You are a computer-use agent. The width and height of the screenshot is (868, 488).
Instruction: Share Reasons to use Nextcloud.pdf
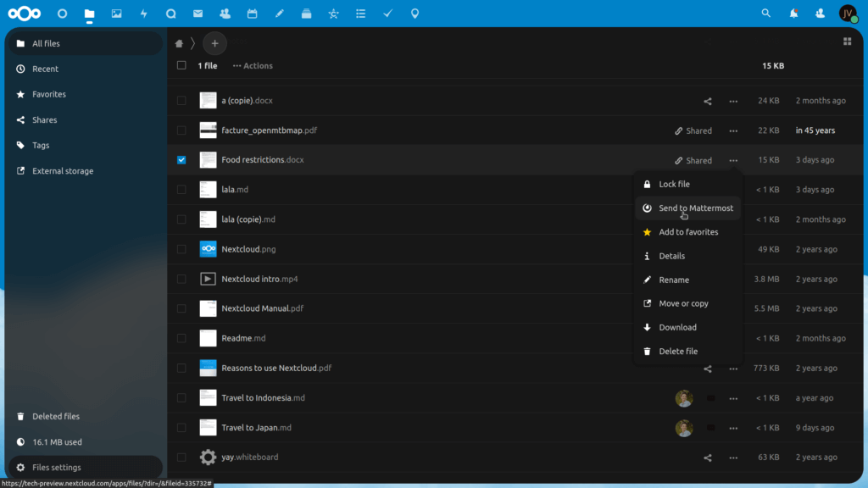708,369
